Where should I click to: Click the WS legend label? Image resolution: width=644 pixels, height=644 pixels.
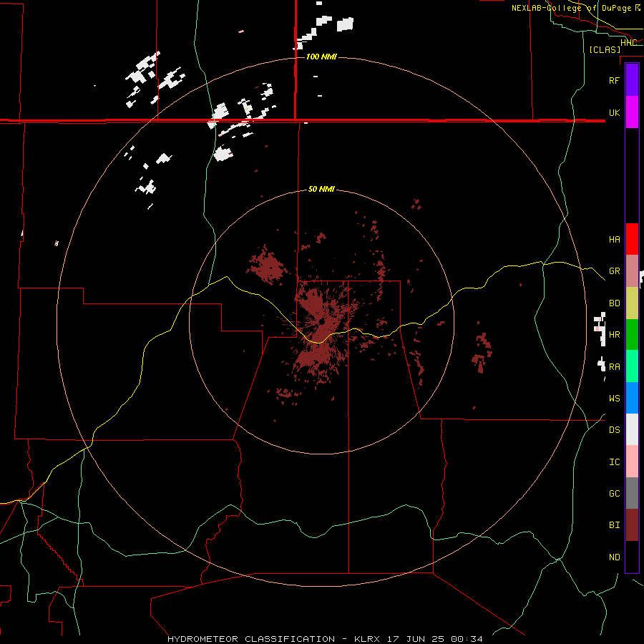pos(614,398)
